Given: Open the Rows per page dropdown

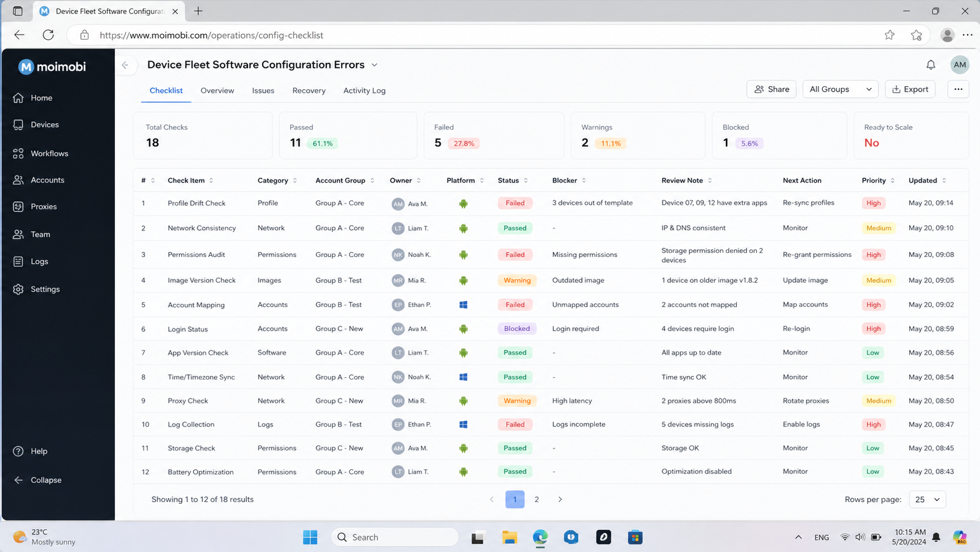Looking at the screenshot, I should (927, 500).
